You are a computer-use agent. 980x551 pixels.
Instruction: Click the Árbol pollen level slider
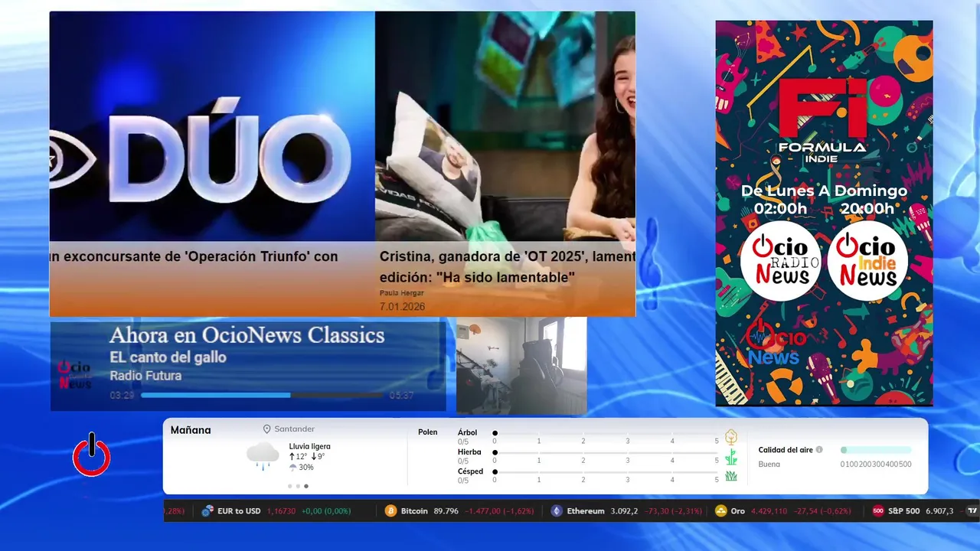point(606,433)
